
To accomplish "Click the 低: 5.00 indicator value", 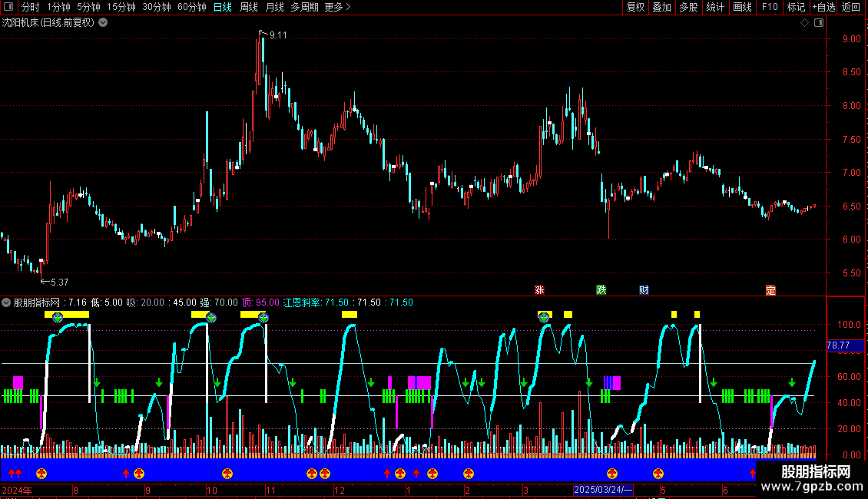I will 107,302.
